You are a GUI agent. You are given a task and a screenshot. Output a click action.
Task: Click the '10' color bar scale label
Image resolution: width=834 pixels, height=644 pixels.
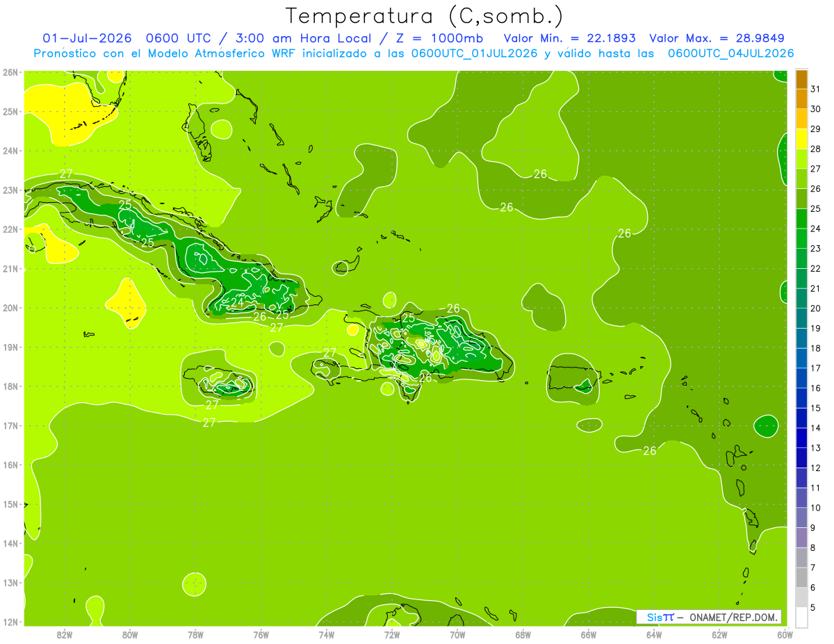pyautogui.click(x=815, y=508)
